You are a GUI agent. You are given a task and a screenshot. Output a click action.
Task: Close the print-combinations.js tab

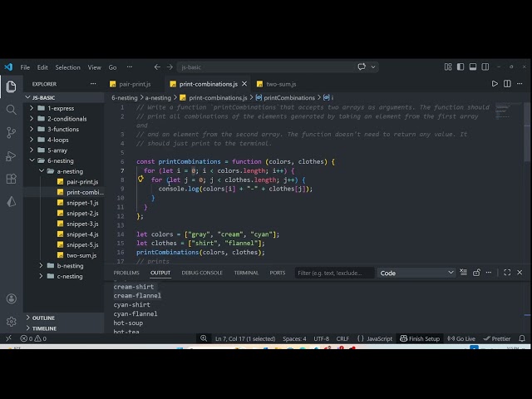tap(244, 84)
